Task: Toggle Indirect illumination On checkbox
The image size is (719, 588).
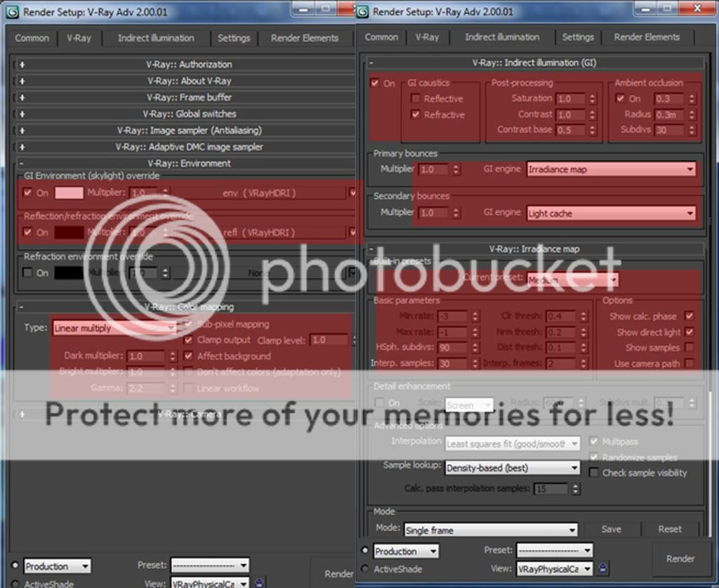Action: pyautogui.click(x=375, y=83)
